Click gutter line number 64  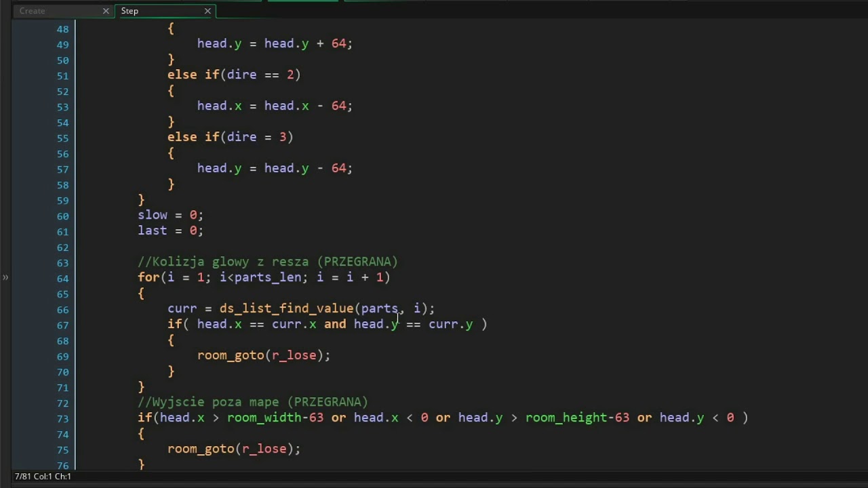coord(62,279)
